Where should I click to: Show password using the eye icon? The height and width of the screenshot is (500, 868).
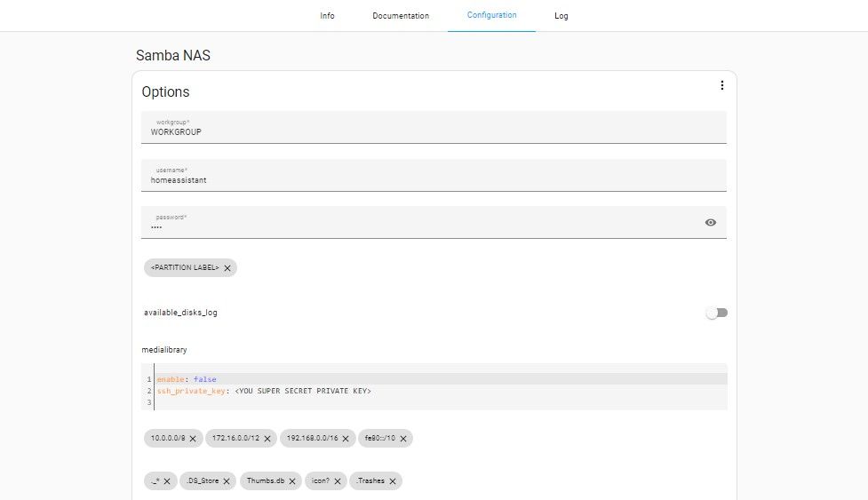(711, 222)
